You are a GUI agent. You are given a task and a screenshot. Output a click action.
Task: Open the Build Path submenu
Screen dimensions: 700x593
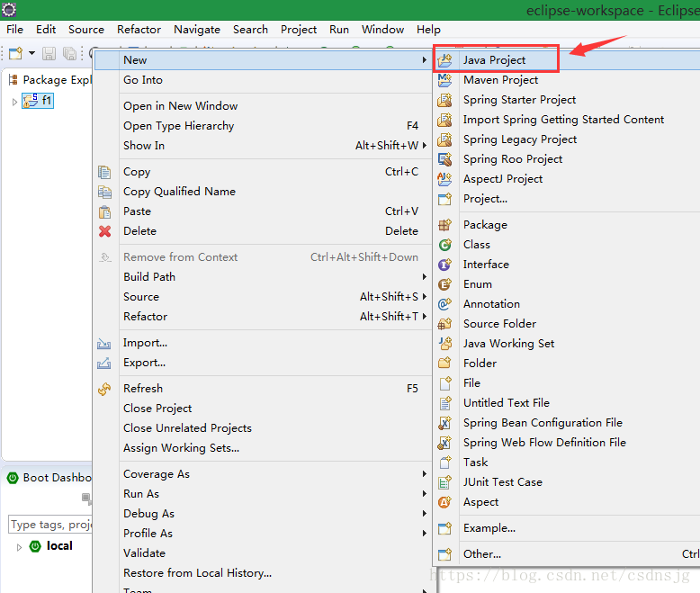(x=263, y=277)
